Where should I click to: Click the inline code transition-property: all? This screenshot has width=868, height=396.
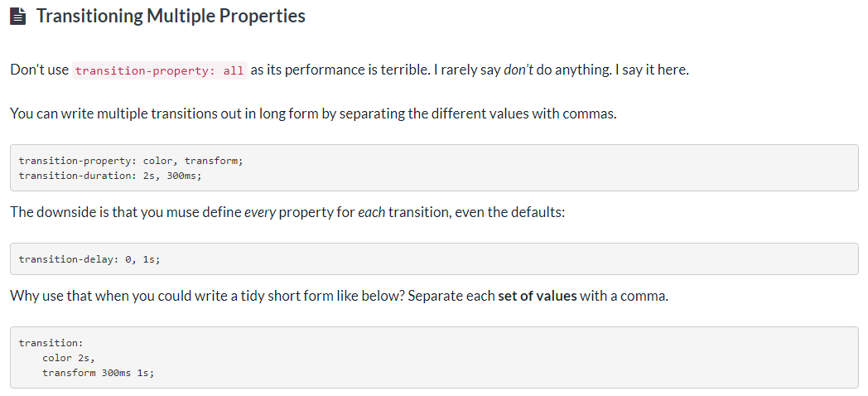pos(159,70)
